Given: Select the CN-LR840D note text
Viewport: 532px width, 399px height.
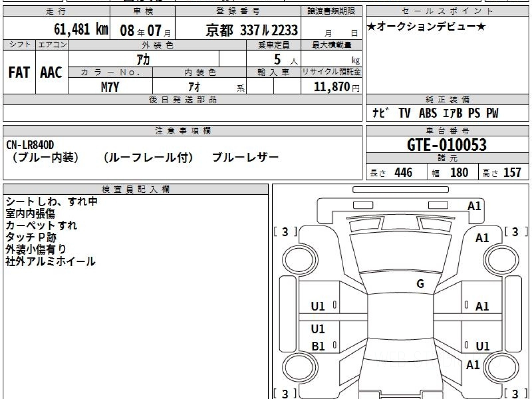Looking at the screenshot, I should coord(30,144).
